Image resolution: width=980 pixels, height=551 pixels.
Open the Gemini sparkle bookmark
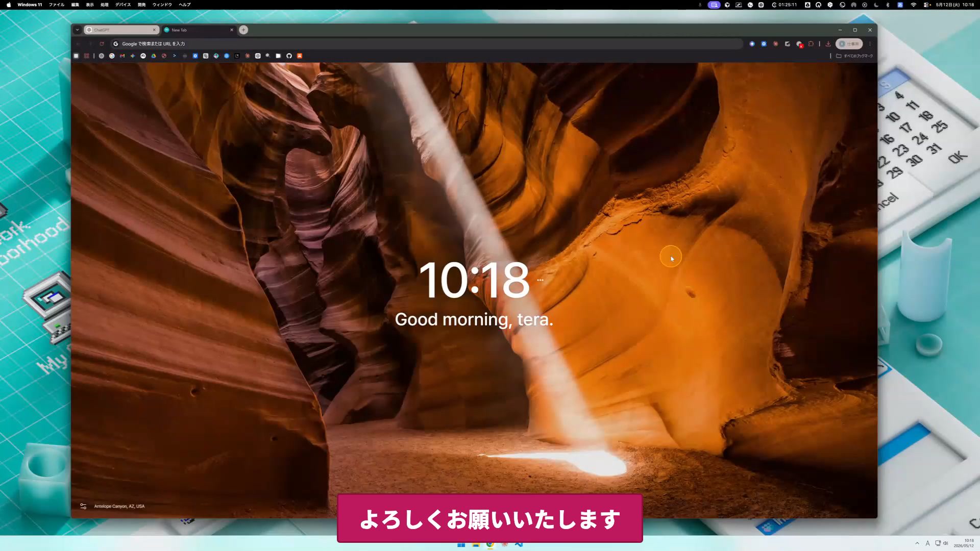[x=133, y=56]
